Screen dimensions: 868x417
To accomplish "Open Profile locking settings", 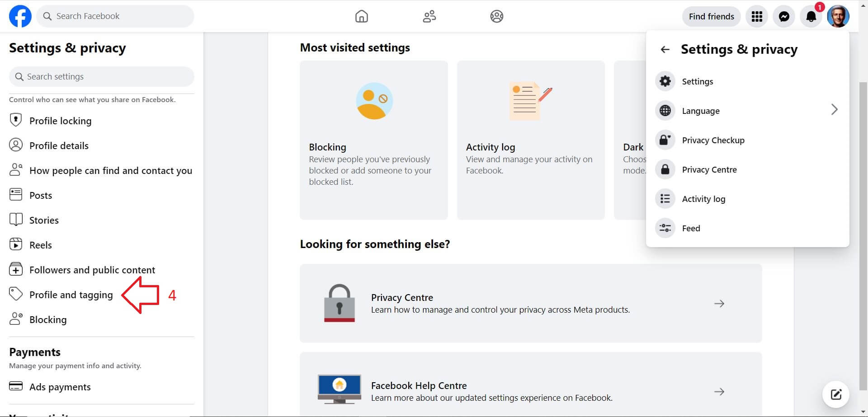I will (x=60, y=121).
